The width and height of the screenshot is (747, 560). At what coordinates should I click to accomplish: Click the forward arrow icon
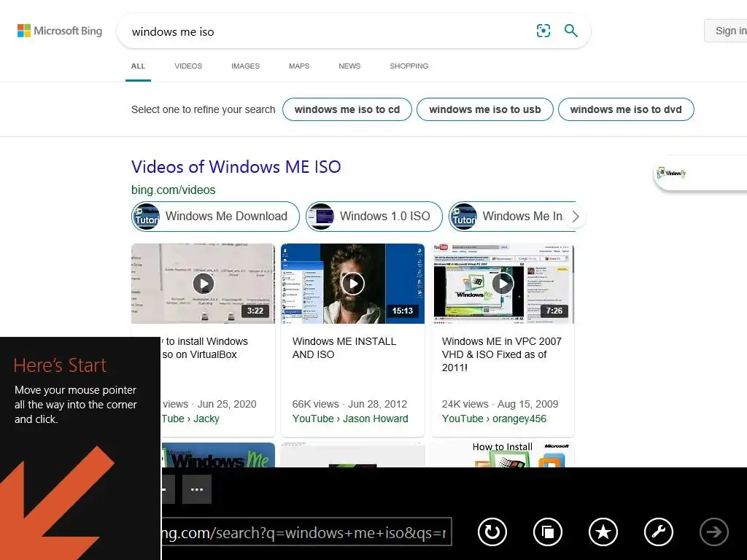click(x=713, y=532)
